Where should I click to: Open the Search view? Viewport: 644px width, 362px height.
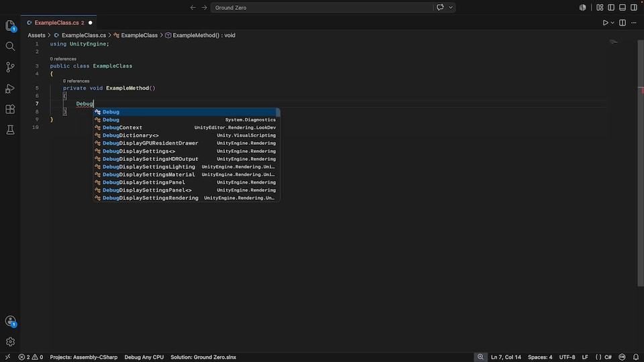(x=10, y=46)
